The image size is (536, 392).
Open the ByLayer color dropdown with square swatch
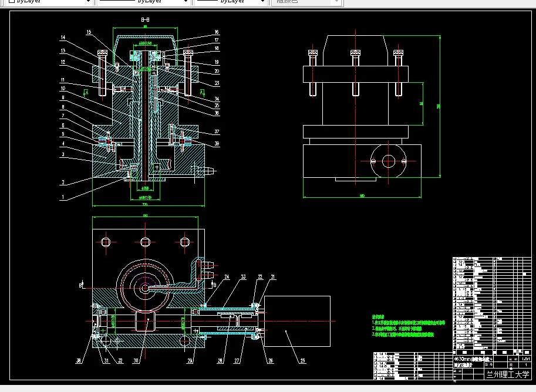point(49,2)
